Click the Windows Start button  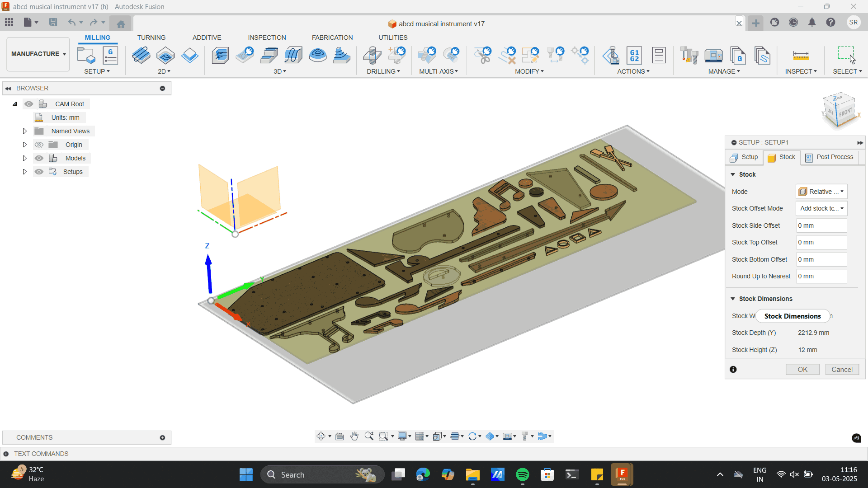pos(246,474)
